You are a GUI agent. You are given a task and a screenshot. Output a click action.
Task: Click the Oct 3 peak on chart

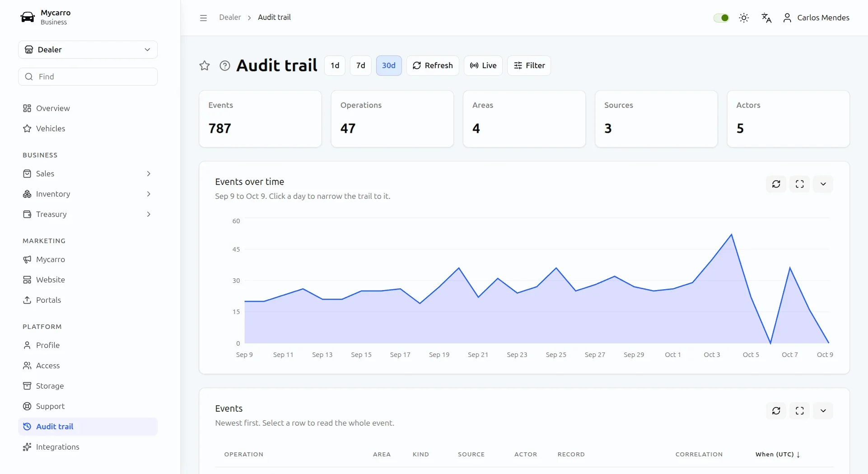731,235
